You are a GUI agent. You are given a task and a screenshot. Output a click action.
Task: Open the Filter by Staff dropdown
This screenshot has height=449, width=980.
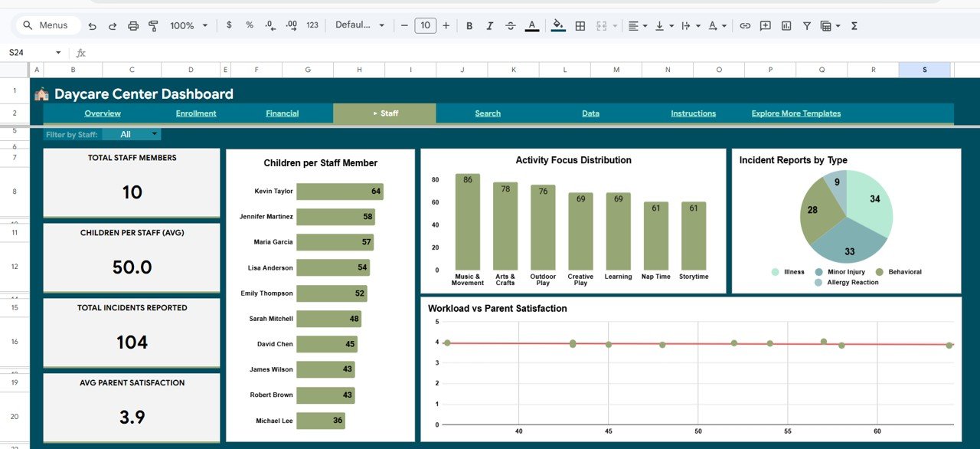(132, 134)
